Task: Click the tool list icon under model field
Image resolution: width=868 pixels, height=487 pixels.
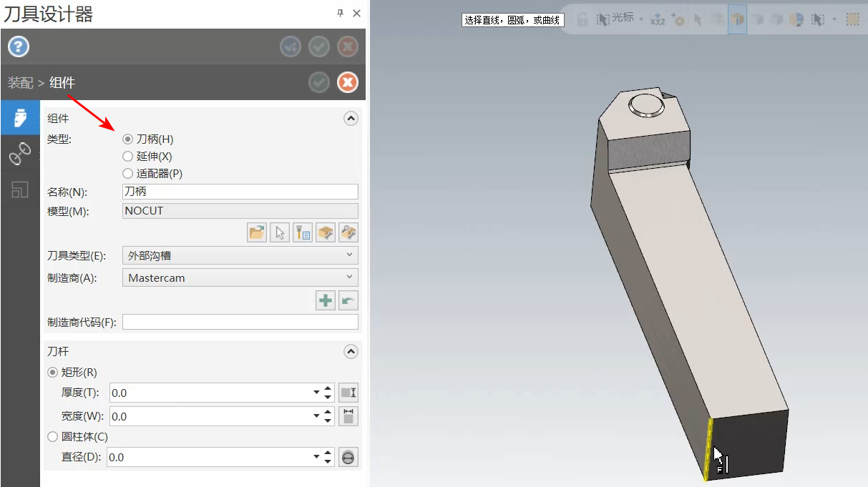Action: click(x=303, y=232)
